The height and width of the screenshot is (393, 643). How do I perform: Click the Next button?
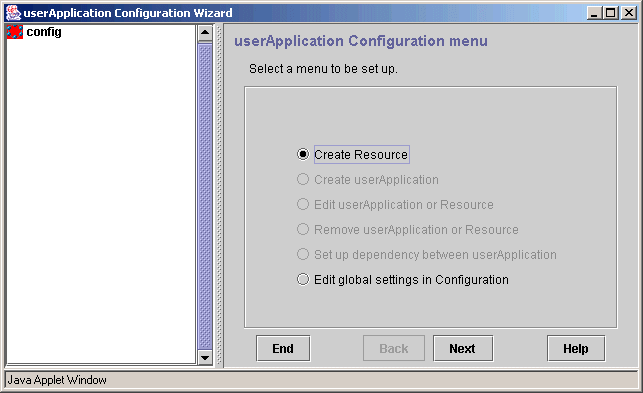(463, 349)
